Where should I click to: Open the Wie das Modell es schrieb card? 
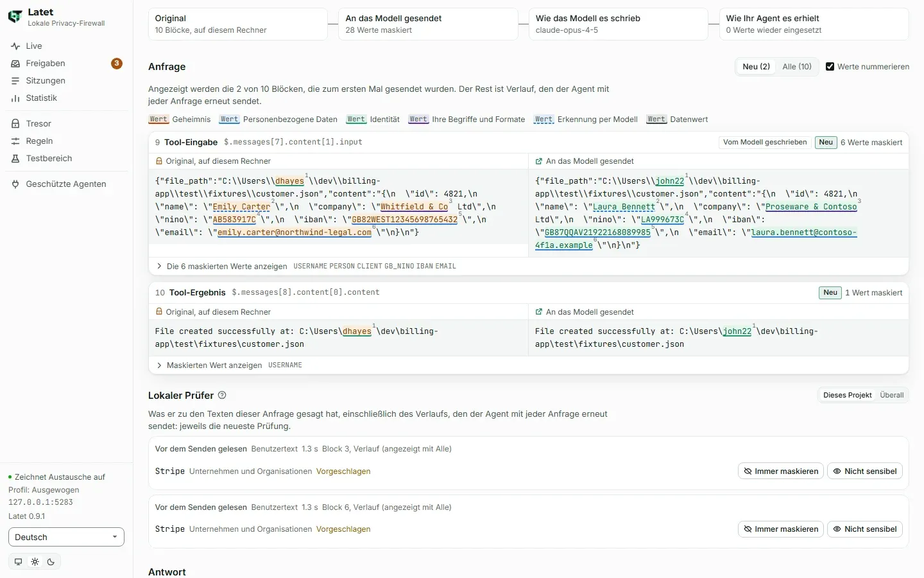tap(618, 24)
